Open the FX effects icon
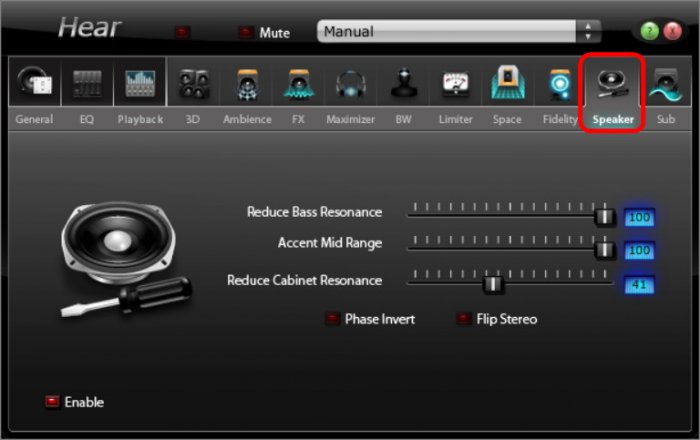Viewport: 700px width, 440px height. click(x=298, y=87)
